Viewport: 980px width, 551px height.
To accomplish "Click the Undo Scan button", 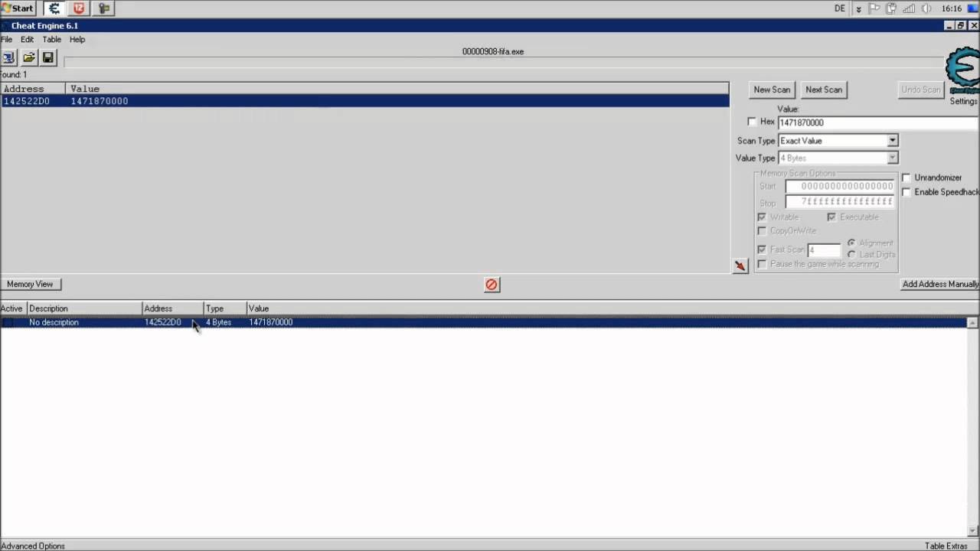I will coord(921,90).
